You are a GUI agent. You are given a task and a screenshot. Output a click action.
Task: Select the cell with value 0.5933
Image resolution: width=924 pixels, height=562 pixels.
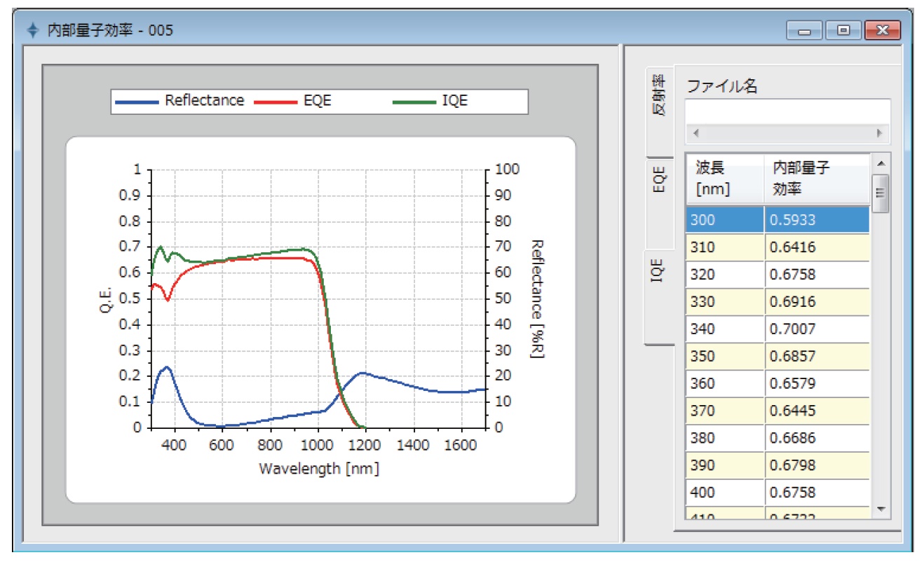[x=817, y=219]
